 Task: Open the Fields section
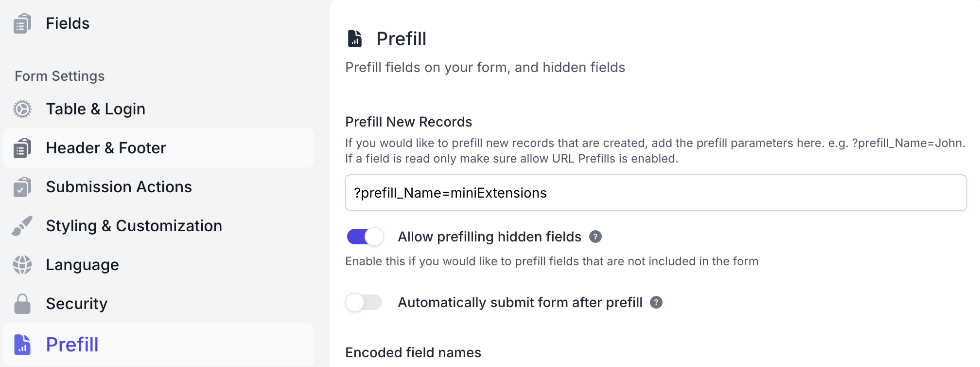point(68,23)
